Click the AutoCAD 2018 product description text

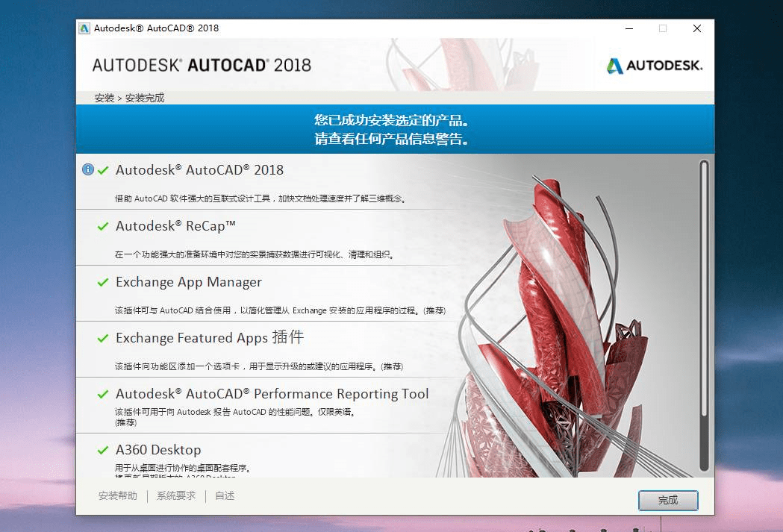click(261, 198)
